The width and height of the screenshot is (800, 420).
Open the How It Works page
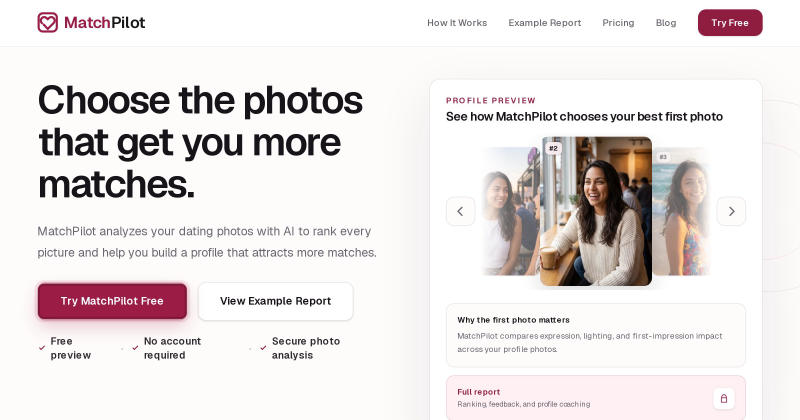tap(457, 23)
